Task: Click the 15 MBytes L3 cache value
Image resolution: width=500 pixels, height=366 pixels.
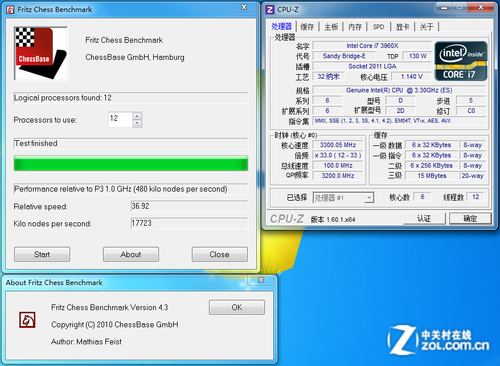Action: (x=431, y=176)
